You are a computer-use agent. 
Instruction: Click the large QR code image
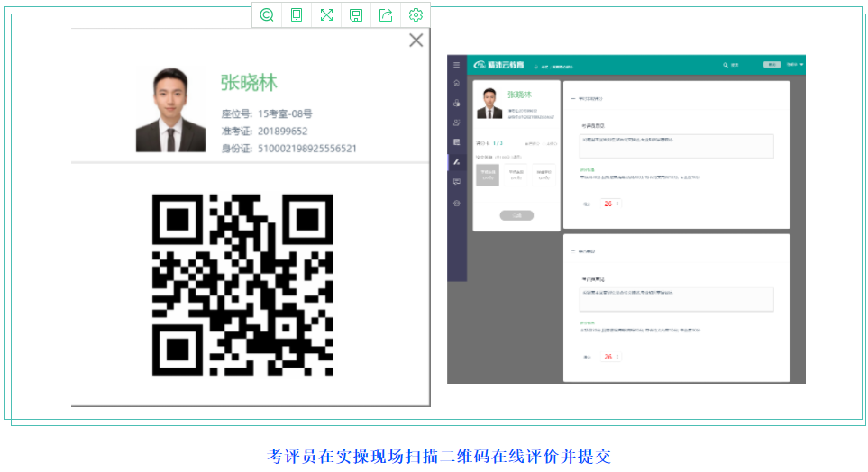242,285
